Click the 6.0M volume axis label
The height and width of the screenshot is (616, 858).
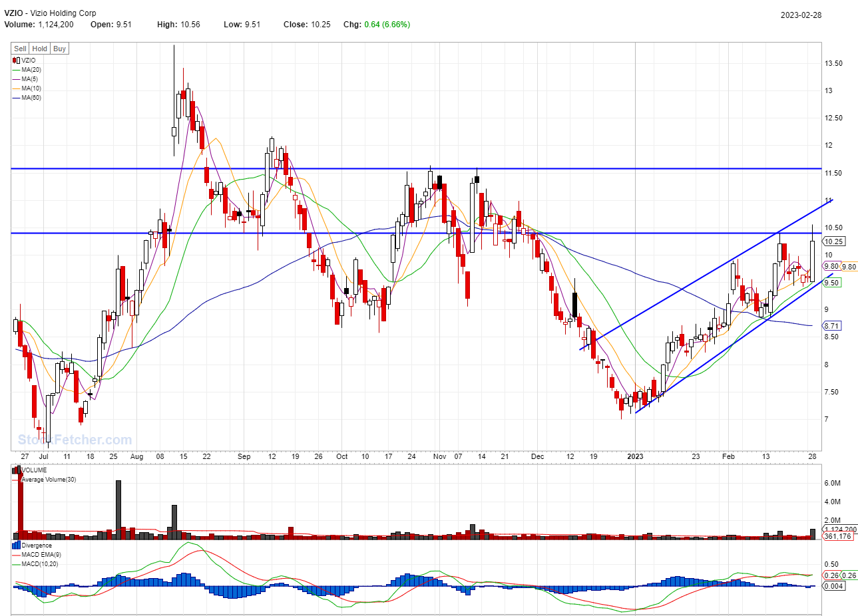click(832, 483)
